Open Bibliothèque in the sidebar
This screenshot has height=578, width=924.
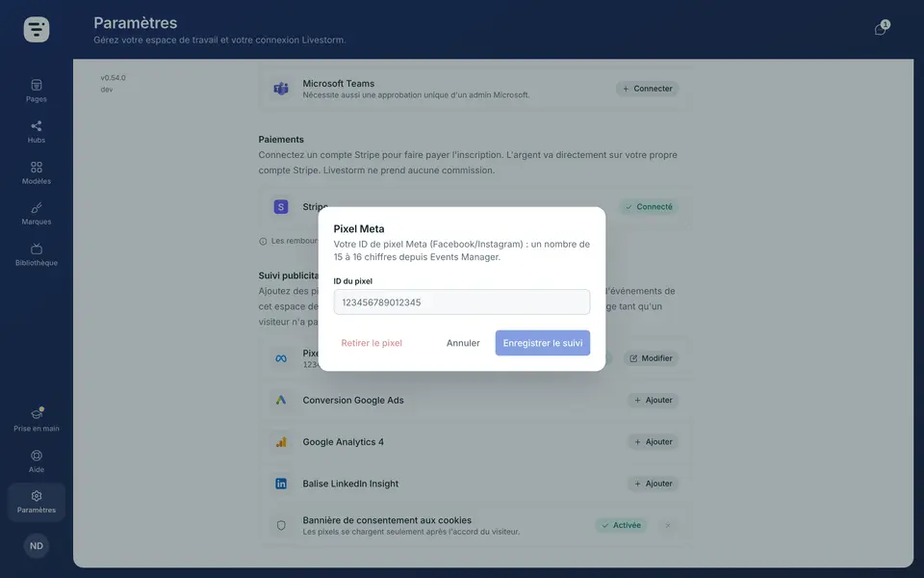click(36, 254)
